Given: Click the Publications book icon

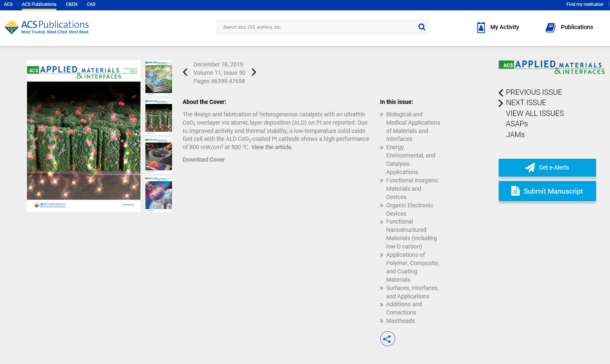Looking at the screenshot, I should (x=551, y=27).
